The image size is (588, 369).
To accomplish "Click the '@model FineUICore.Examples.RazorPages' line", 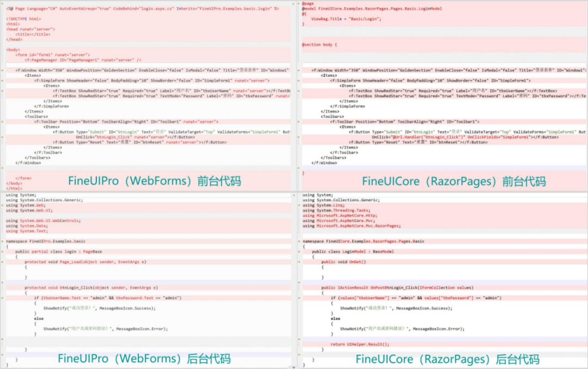I will [372, 8].
